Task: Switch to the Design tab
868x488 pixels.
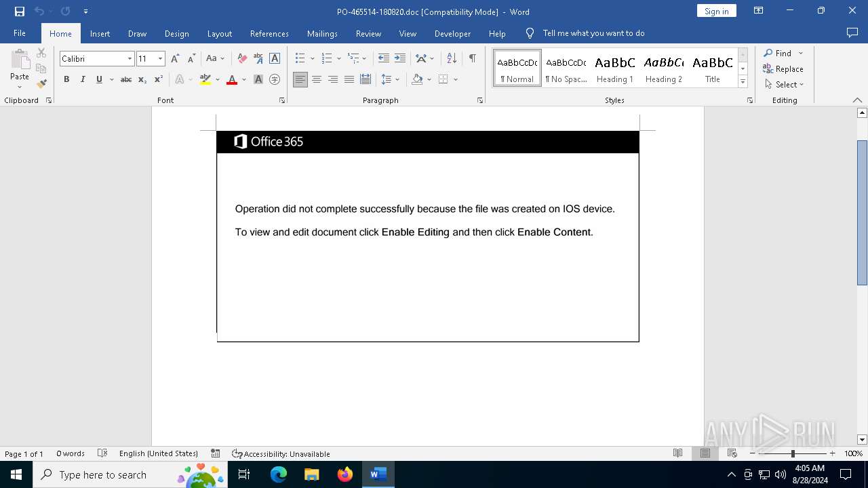Action: pos(176,33)
